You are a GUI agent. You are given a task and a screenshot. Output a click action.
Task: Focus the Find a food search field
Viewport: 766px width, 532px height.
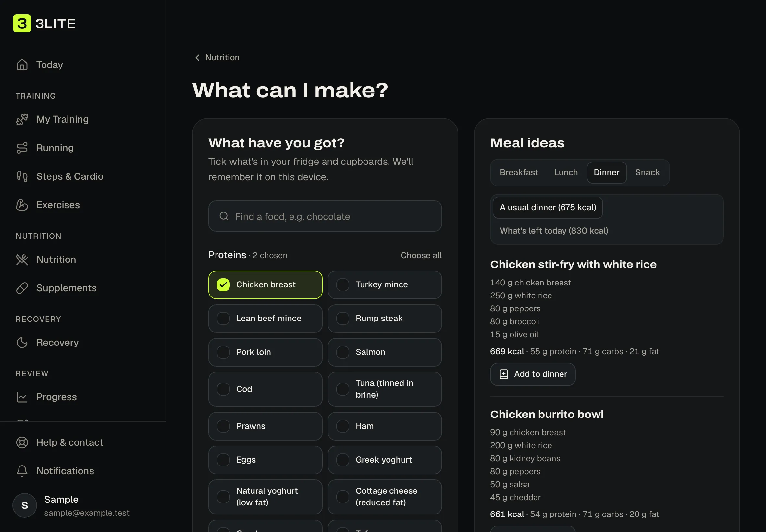pyautogui.click(x=325, y=216)
